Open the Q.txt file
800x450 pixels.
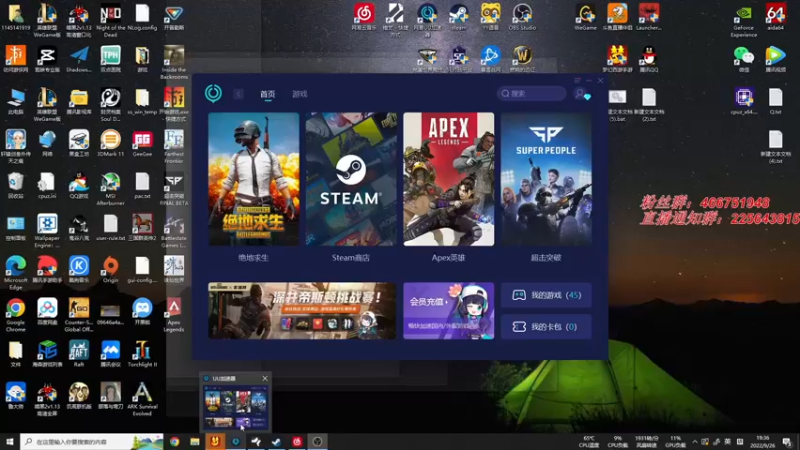coord(775,101)
